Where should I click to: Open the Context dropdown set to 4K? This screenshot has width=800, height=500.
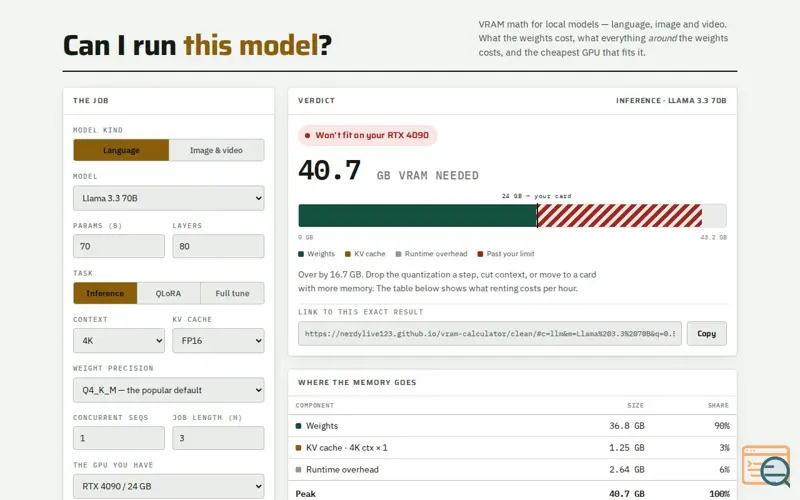click(x=119, y=340)
